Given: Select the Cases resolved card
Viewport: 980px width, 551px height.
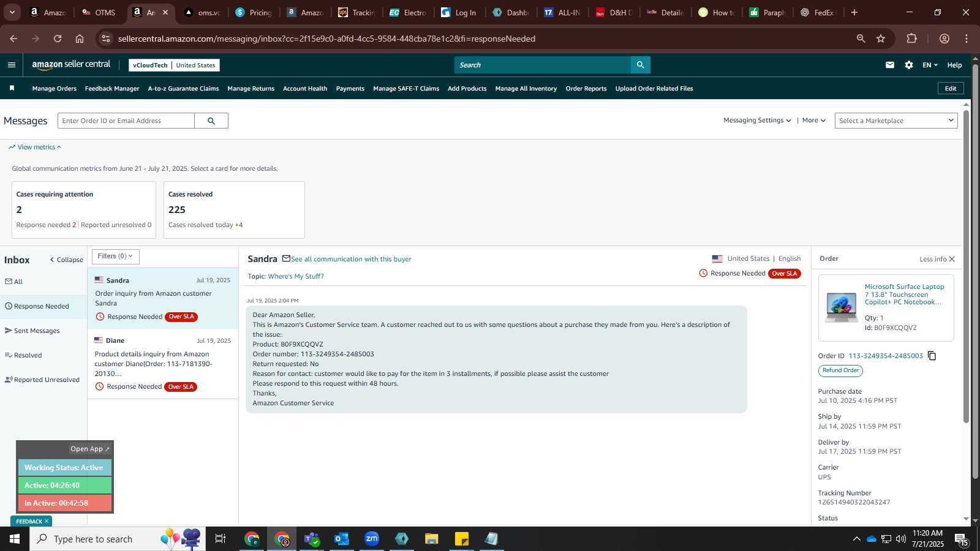Looking at the screenshot, I should coord(234,210).
